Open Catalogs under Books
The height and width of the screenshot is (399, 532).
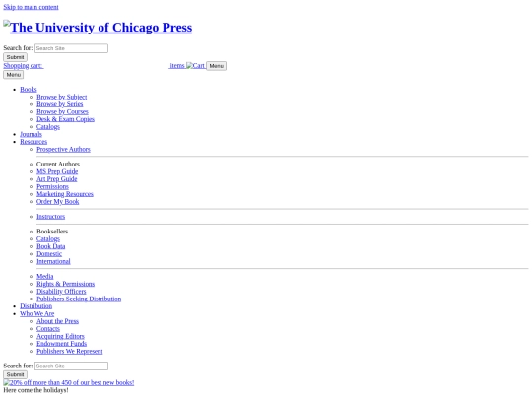[x=48, y=126]
